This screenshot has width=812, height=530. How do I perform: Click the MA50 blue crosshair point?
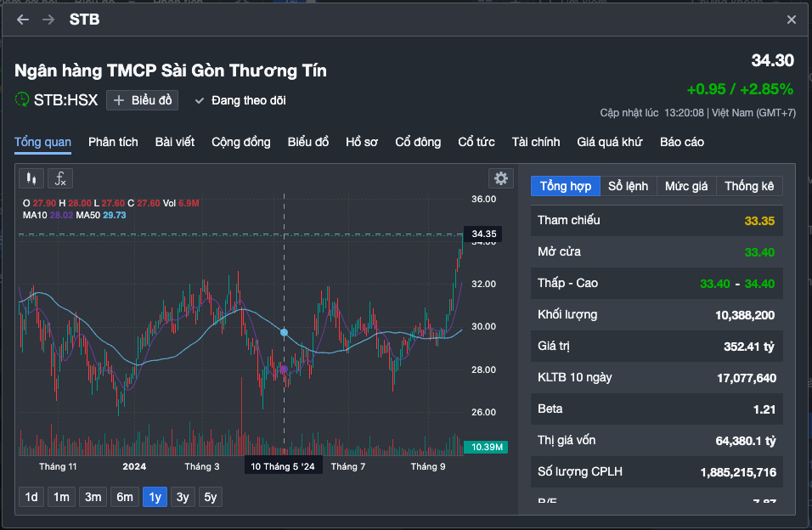tap(284, 332)
